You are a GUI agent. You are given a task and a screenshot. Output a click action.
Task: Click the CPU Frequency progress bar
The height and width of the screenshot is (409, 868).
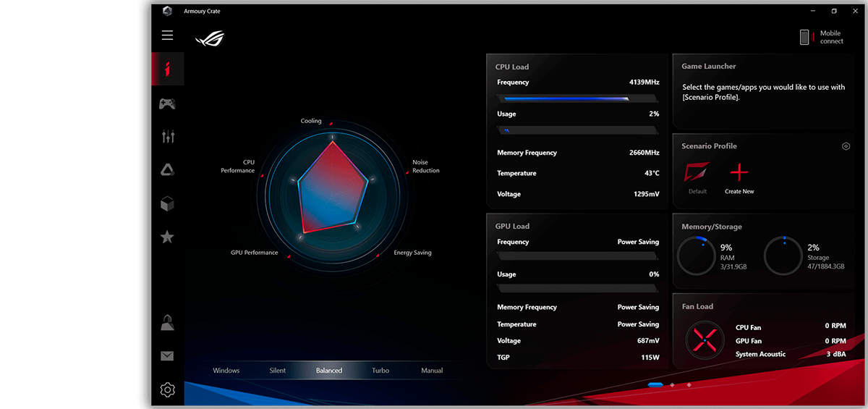tap(577, 98)
